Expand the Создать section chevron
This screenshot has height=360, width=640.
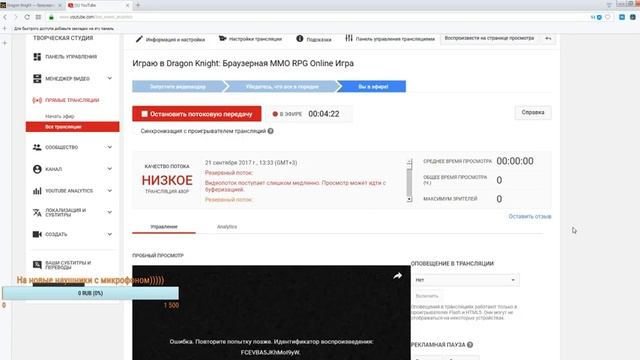pyautogui.click(x=109, y=234)
